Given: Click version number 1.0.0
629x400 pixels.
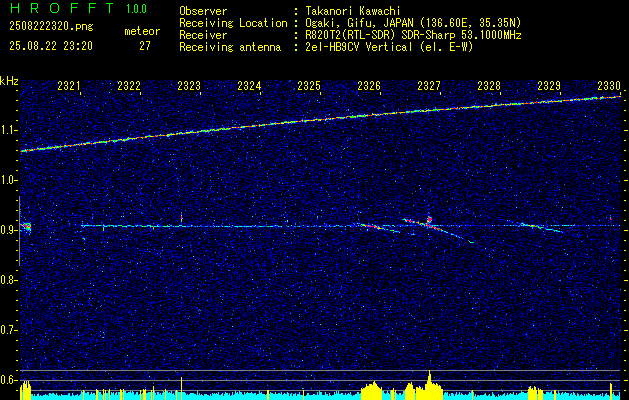Looking at the screenshot, I should tap(136, 9).
